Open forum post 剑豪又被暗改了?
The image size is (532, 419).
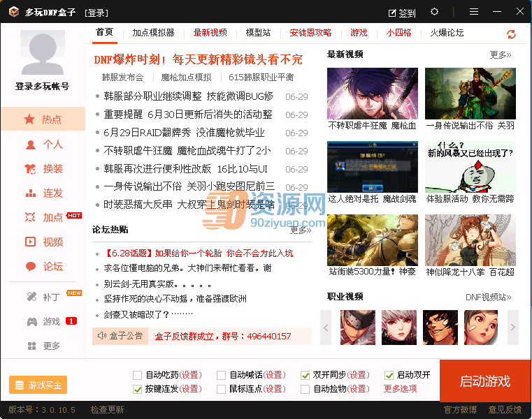coord(148,314)
